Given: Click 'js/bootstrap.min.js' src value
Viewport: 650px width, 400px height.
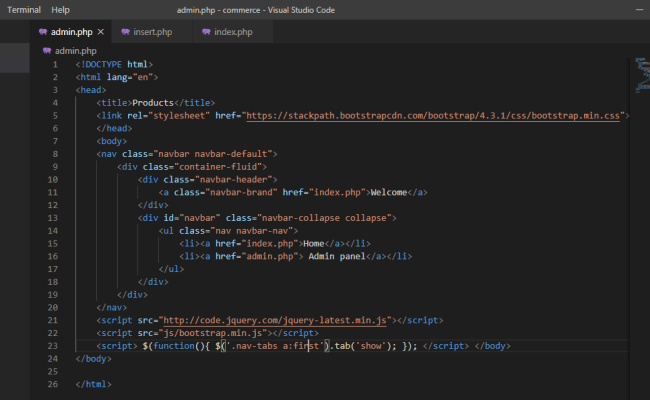Looking at the screenshot, I should tap(213, 333).
